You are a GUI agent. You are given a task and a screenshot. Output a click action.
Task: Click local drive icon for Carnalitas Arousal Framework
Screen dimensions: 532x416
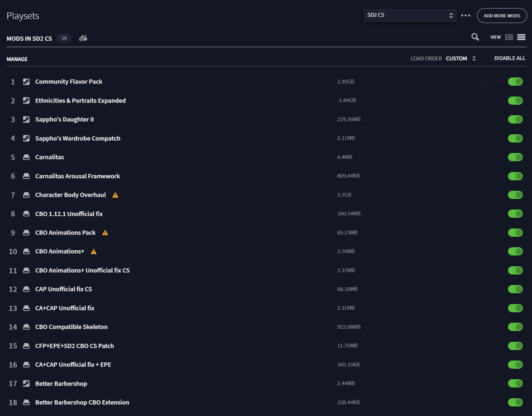point(26,176)
